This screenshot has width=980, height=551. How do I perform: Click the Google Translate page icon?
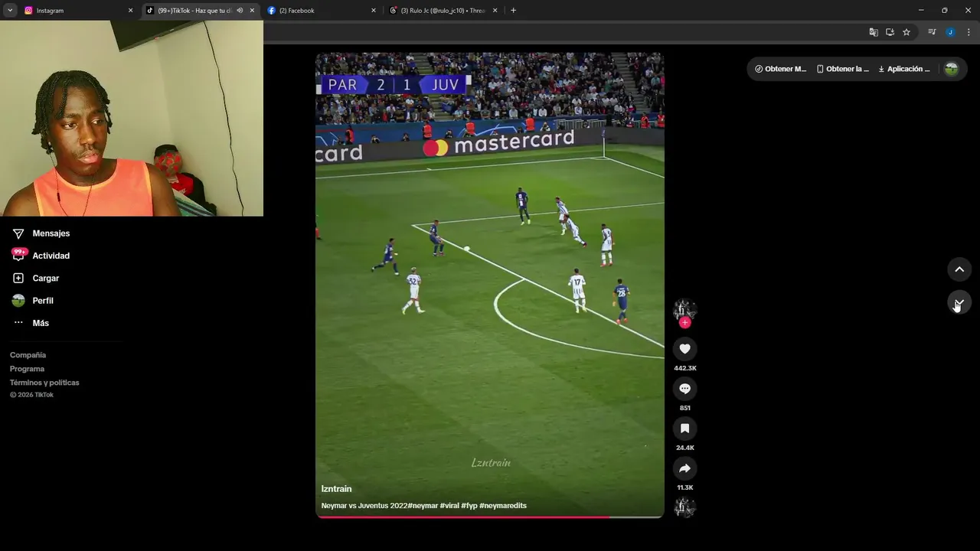874,32
